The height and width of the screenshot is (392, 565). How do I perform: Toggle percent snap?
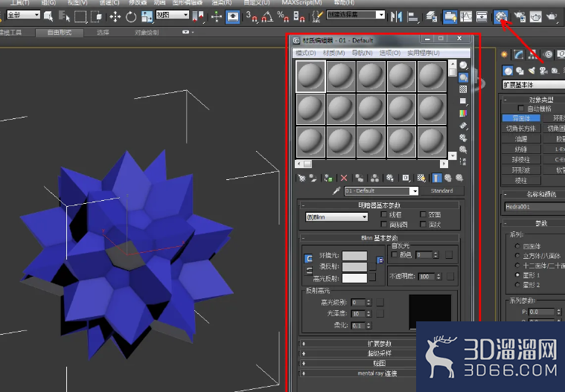tap(283, 16)
